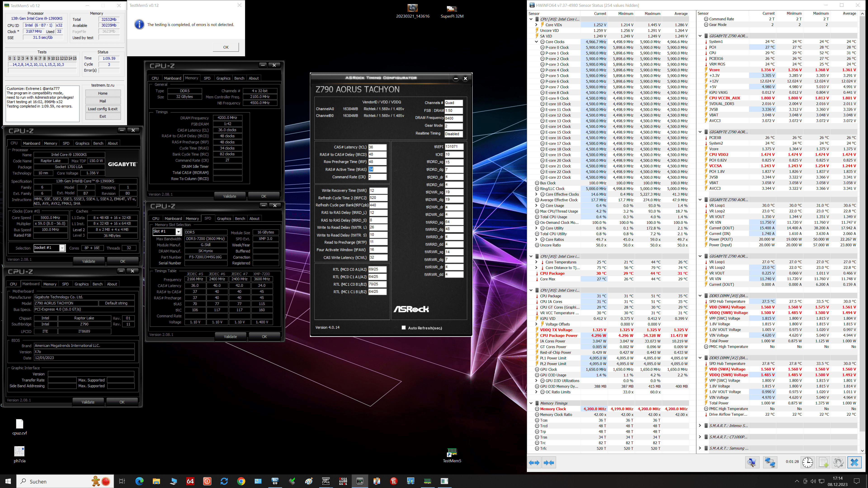Screen dimensions: 868x488
Task: Expand the Core VIDs row in HWiNFO
Action: [x=536, y=25]
